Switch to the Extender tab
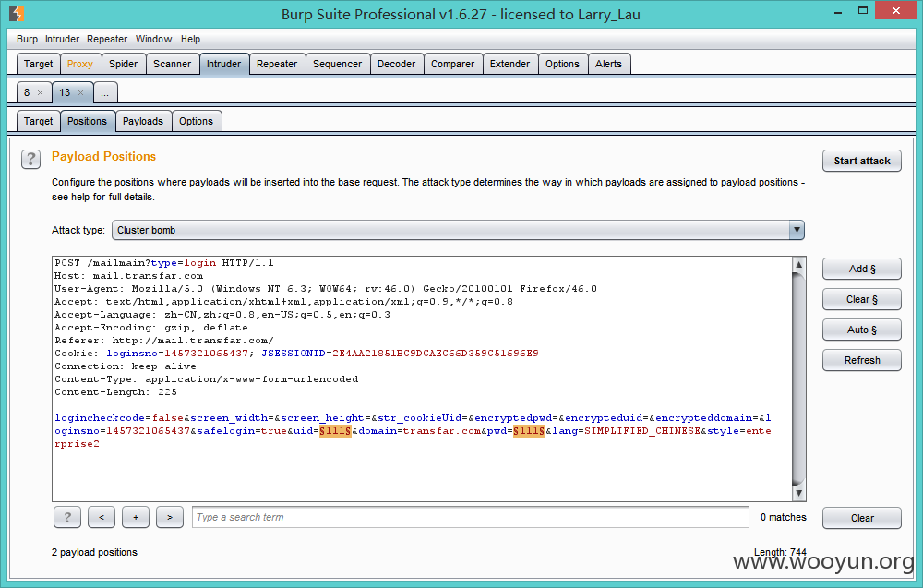Viewport: 923px width, 588px height. coord(509,64)
